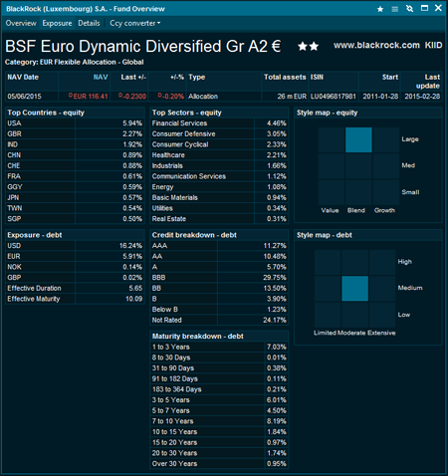This screenshot has height=476, width=448.
Task: Switch to the Overview tab
Action: pyautogui.click(x=21, y=23)
